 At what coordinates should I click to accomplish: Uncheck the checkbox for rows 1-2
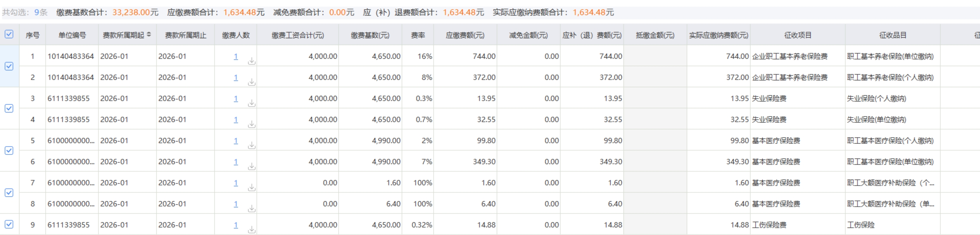point(9,66)
